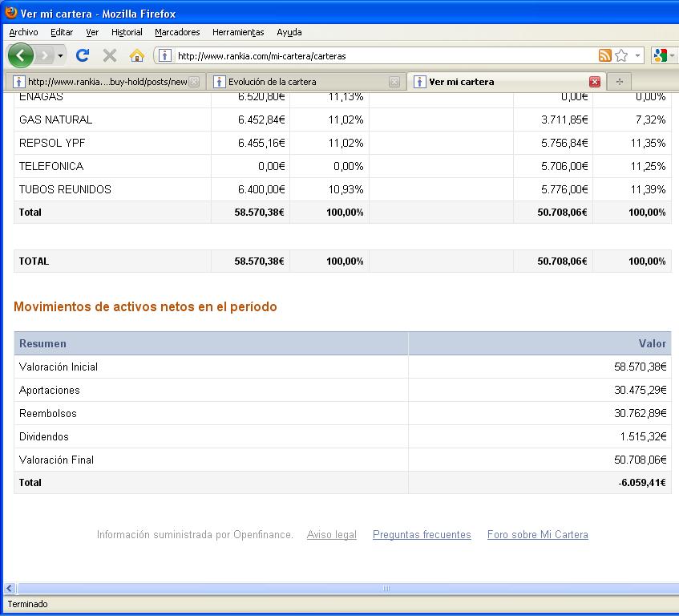Click the green Back navigation button
The image size is (679, 616).
pyautogui.click(x=20, y=55)
